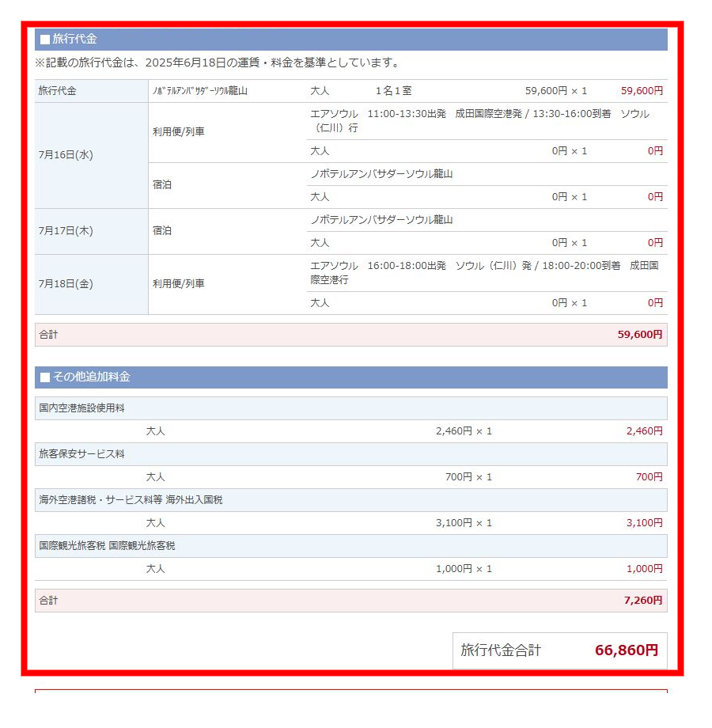712x728 pixels.
Task: Click the 66,860円 grand total amount
Action: pos(627,650)
